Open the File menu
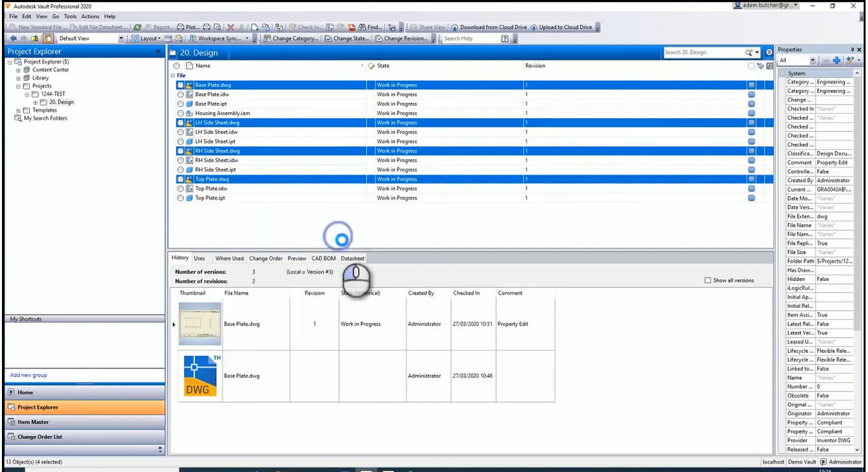 coord(14,16)
